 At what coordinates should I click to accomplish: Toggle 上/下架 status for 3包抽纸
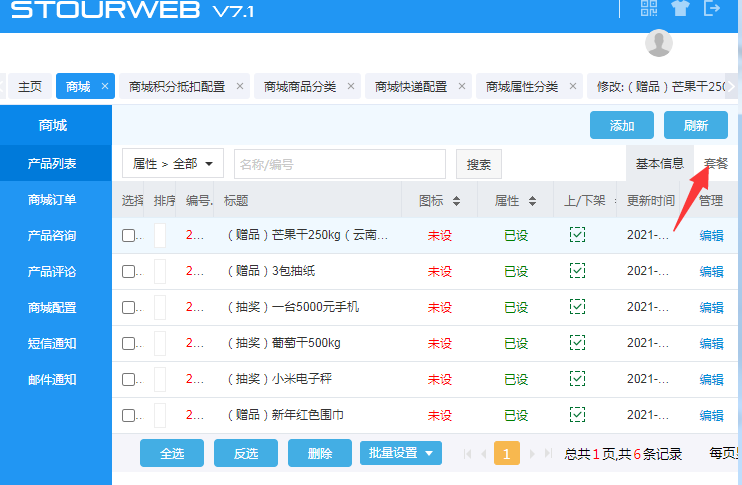click(x=577, y=271)
